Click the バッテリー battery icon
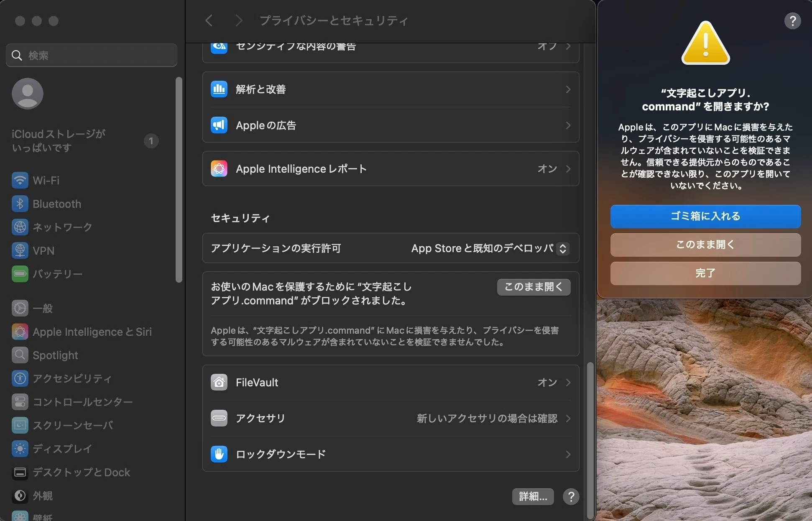 pyautogui.click(x=20, y=274)
